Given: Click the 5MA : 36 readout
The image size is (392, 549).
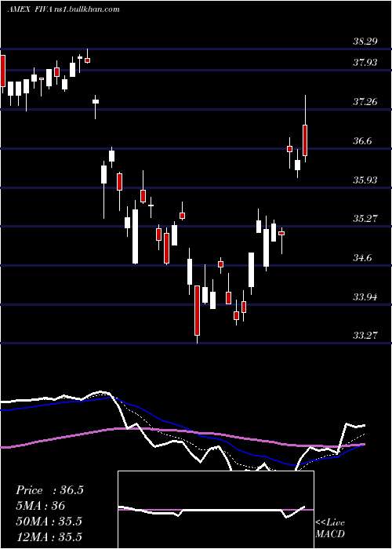Looking at the screenshot, I should [41, 506].
